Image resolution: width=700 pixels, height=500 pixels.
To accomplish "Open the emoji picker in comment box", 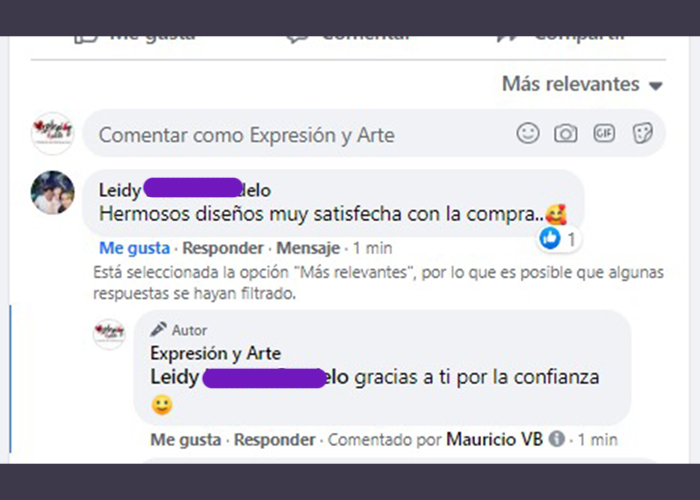I will 528,133.
